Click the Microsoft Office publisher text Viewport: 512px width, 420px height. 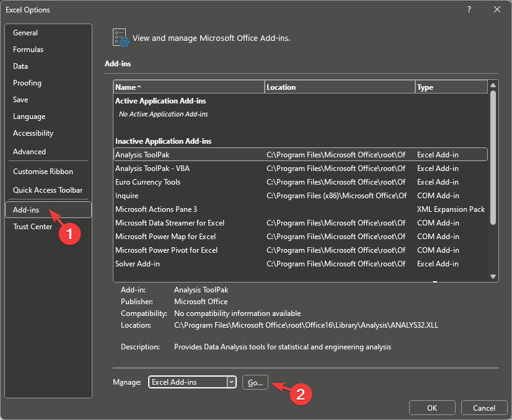(x=201, y=302)
